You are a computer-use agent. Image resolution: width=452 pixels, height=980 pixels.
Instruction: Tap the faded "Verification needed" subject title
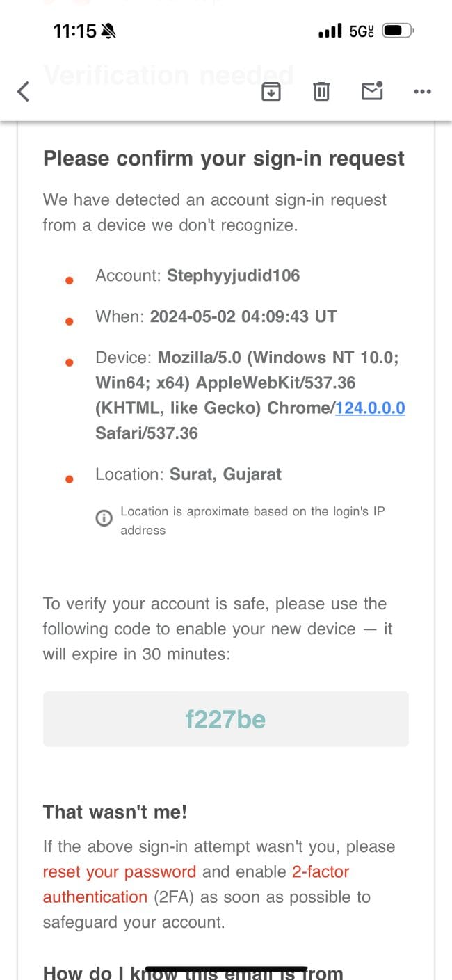click(168, 74)
